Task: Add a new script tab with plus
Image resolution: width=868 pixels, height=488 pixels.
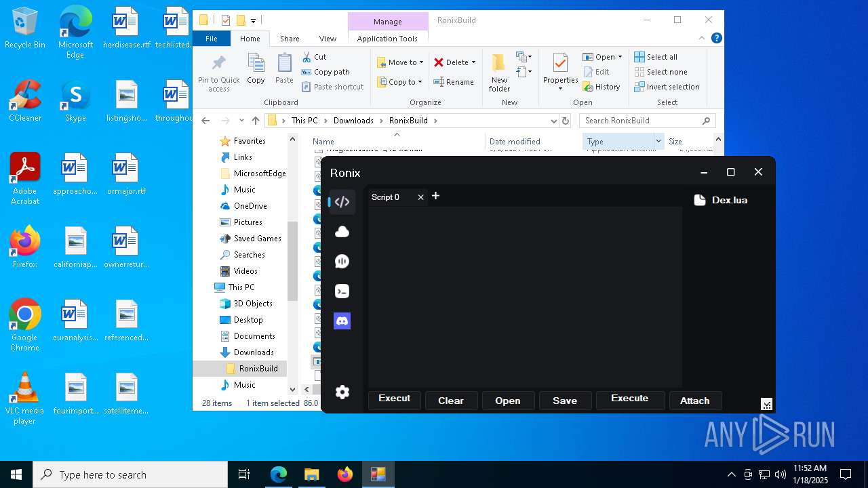Action: pyautogui.click(x=436, y=196)
